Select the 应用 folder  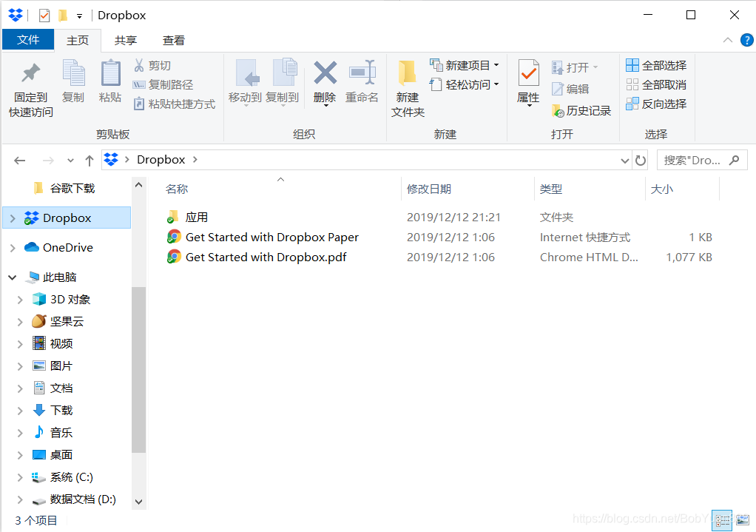[x=197, y=217]
